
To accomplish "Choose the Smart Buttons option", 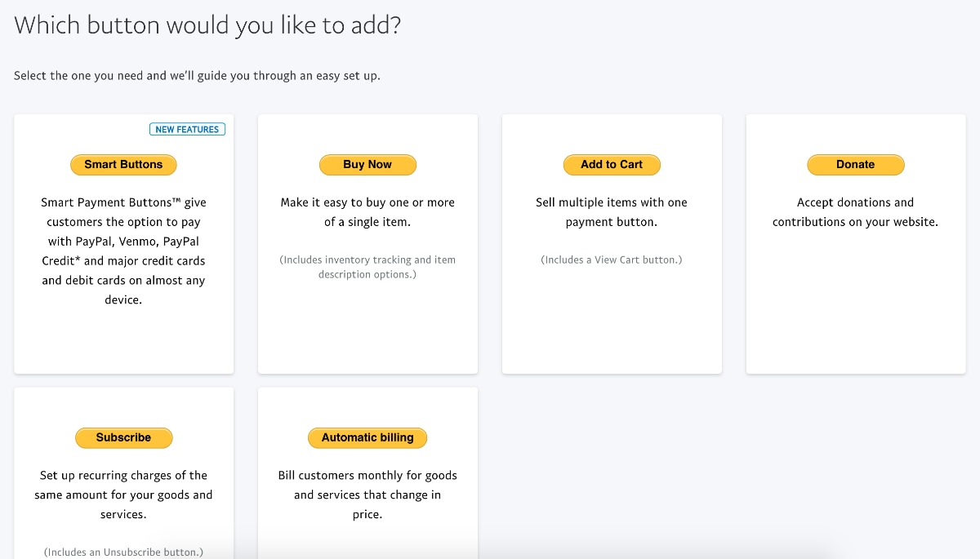I will coord(123,165).
